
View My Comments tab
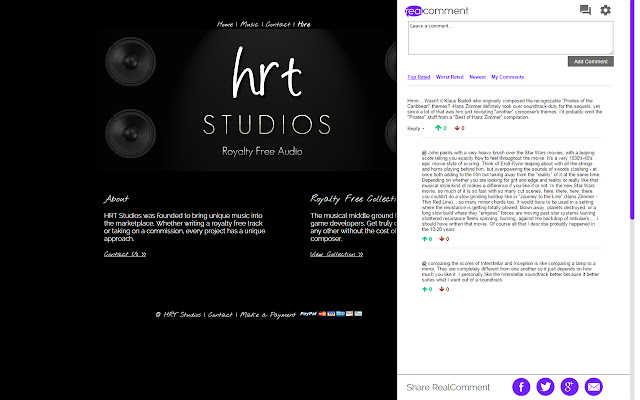click(x=507, y=76)
